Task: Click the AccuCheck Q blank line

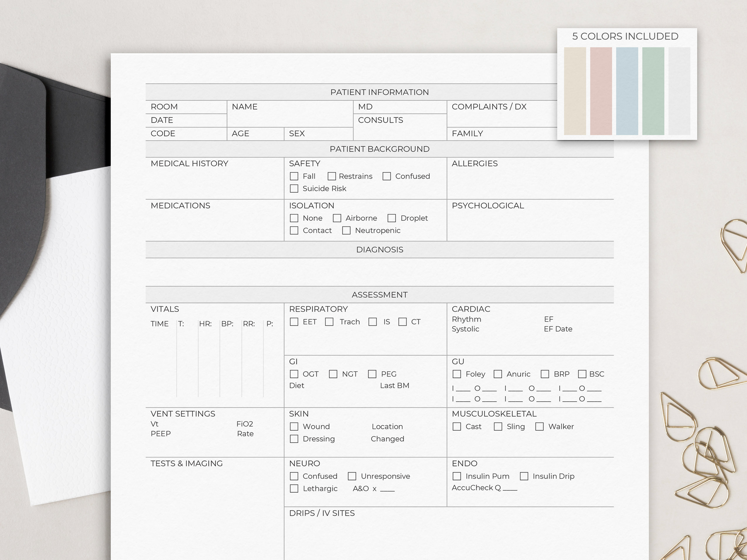Action: (510, 489)
